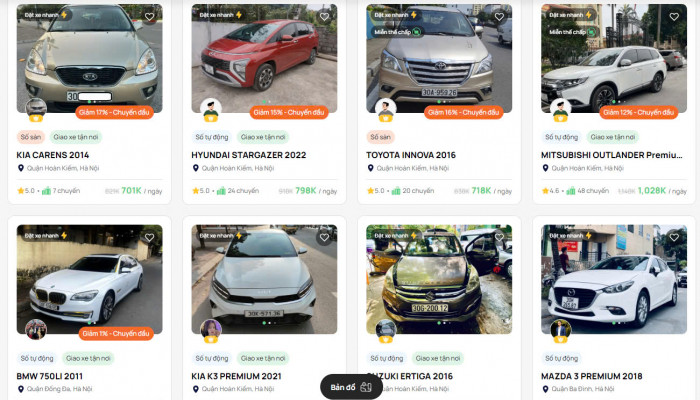Click 'Miễn thế chấp' badge on Toyota Innova
This screenshot has width=700, height=400.
(397, 32)
